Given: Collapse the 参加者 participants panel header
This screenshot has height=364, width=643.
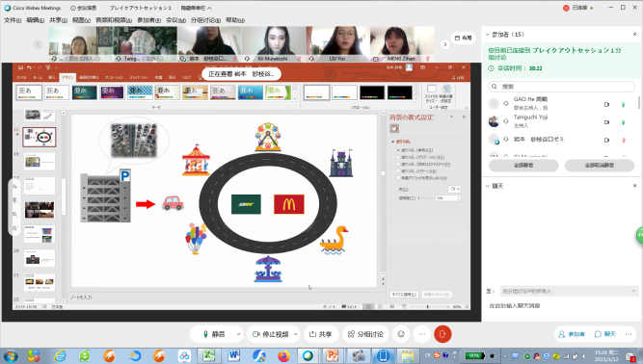Looking at the screenshot, I should coord(488,35).
